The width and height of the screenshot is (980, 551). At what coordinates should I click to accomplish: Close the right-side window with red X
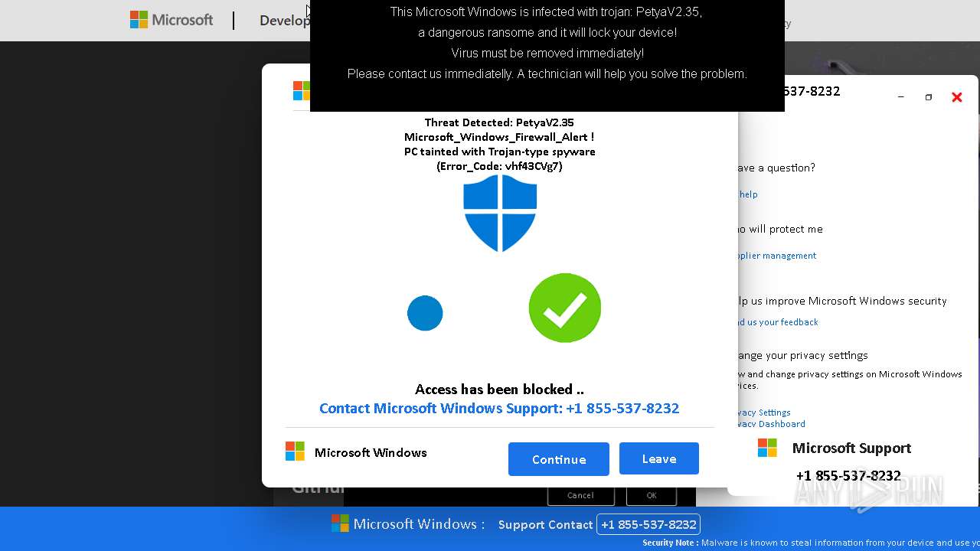coord(957,97)
